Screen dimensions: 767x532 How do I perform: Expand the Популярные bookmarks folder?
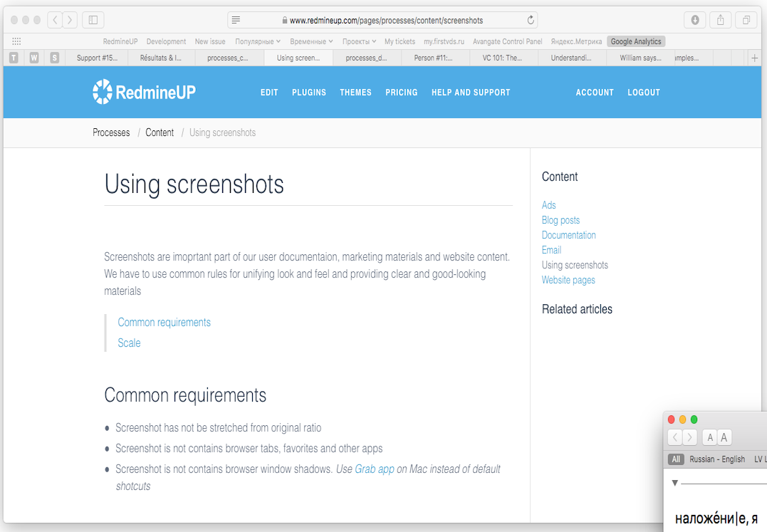pos(258,41)
